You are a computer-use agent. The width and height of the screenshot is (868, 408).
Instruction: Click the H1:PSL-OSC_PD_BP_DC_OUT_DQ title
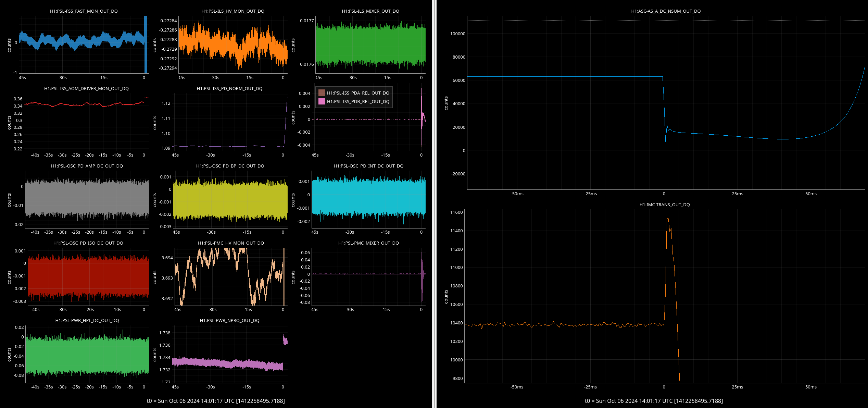[x=230, y=166]
